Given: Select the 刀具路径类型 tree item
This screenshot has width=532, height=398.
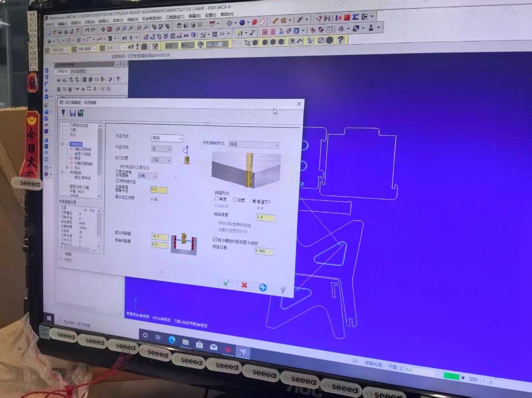Looking at the screenshot, I should [x=79, y=126].
